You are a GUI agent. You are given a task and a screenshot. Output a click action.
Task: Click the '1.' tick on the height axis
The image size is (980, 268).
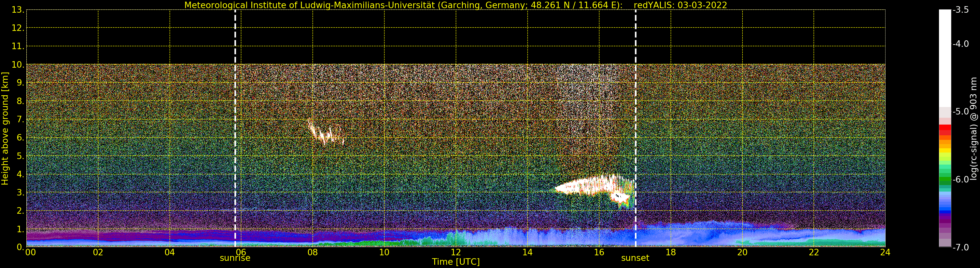click(x=20, y=229)
